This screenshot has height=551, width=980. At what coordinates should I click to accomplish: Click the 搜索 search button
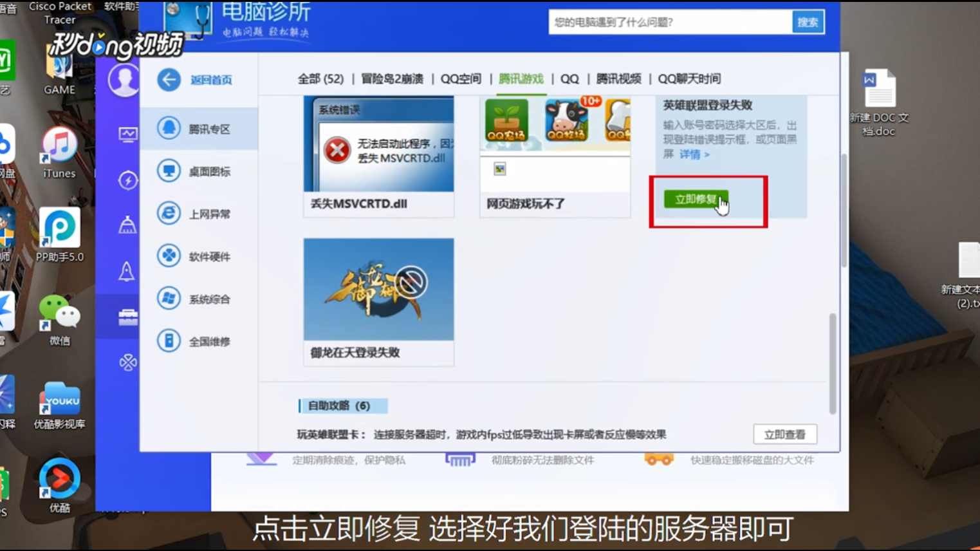pos(808,22)
